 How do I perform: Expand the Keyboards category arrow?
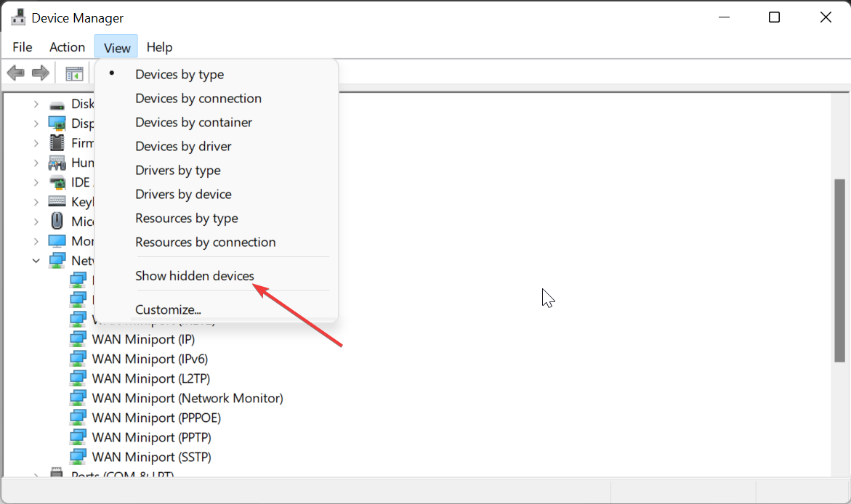point(36,202)
